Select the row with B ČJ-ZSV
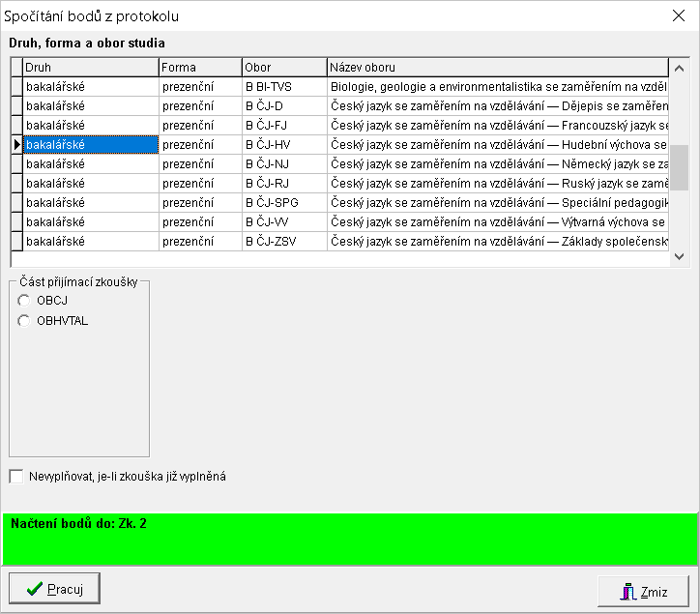 click(x=284, y=242)
